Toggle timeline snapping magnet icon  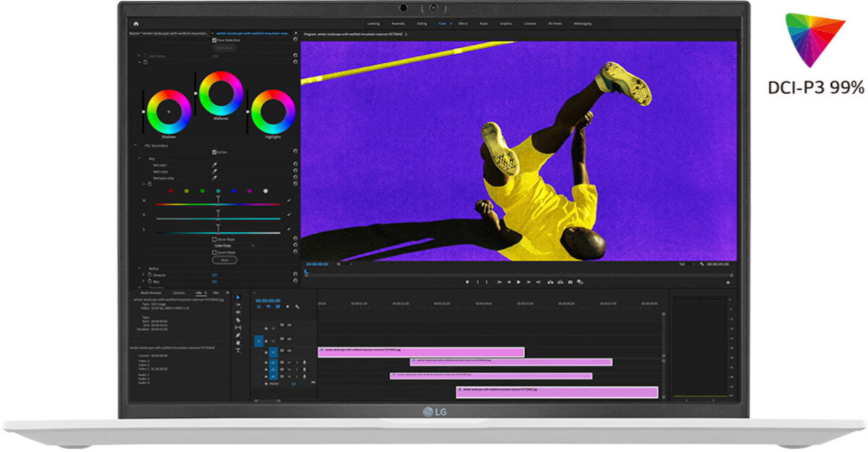[x=268, y=307]
